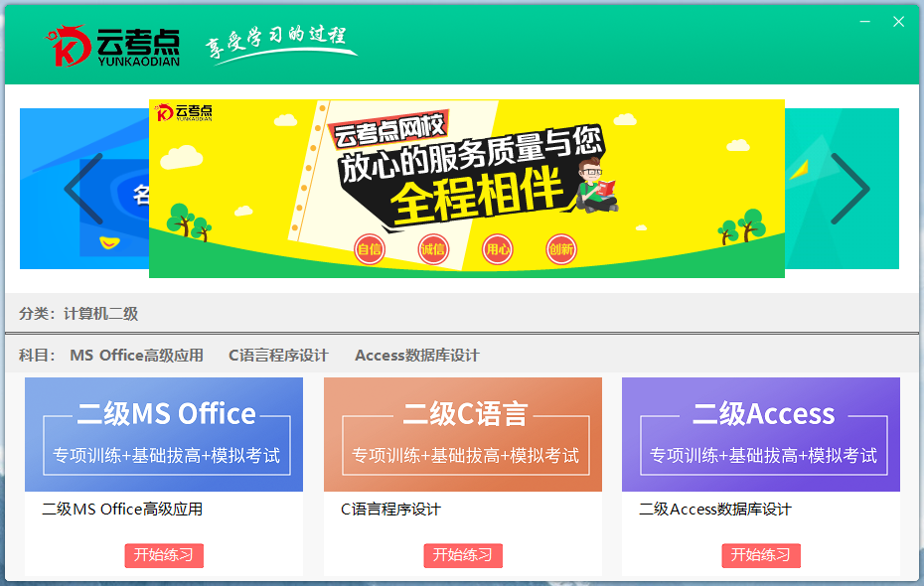This screenshot has height=586, width=924.
Task: Start practice for C语言程序设计
Action: tap(463, 555)
